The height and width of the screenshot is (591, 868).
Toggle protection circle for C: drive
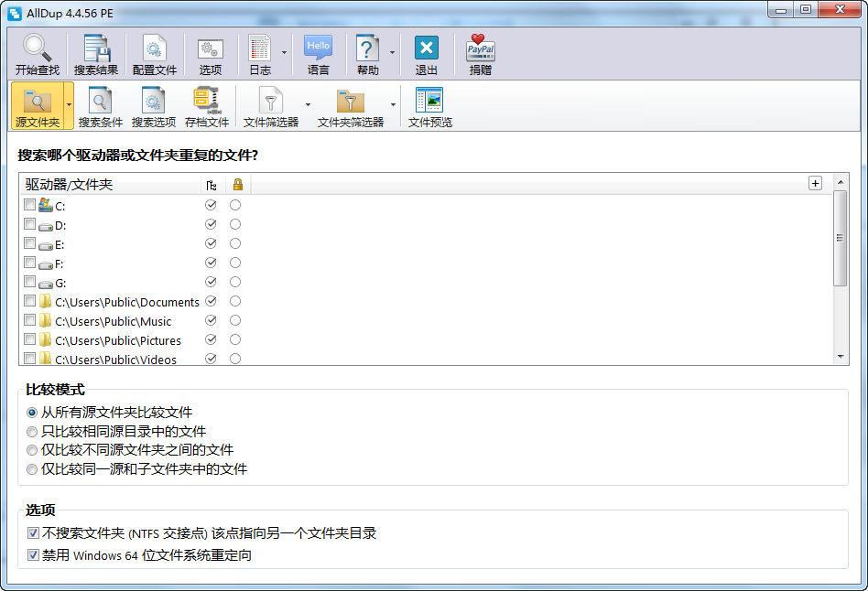[x=235, y=205]
